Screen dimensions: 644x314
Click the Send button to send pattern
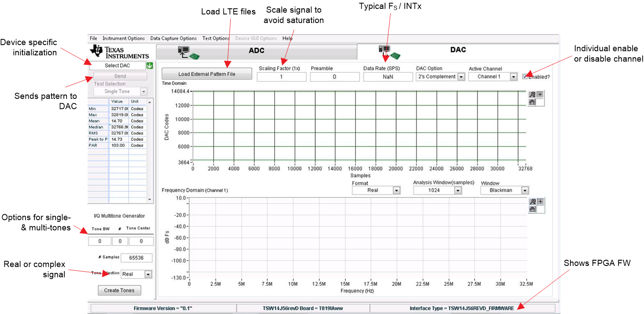point(120,76)
